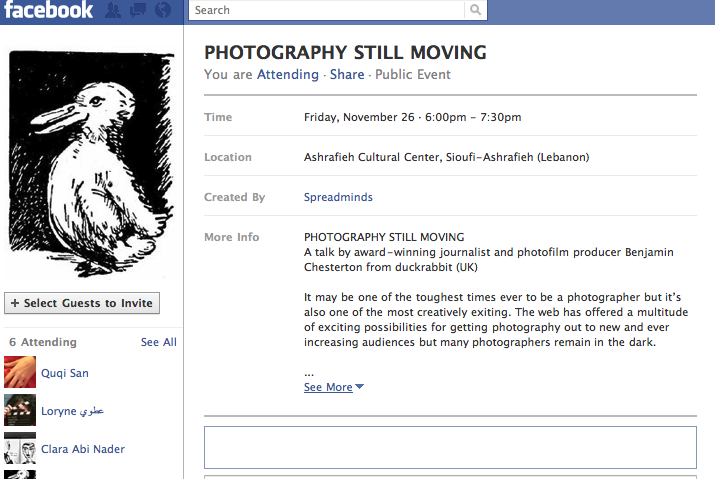Viewport: 715px width, 479px height.
Task: Open Clara Abi Nader's profile link
Action: 83,449
